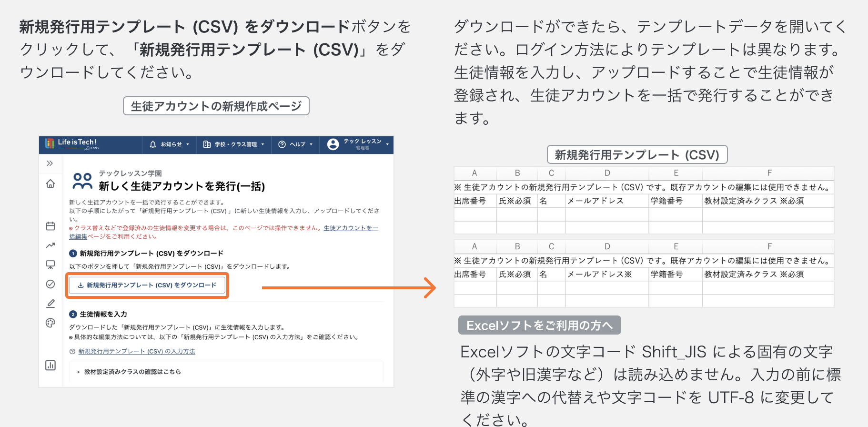The width and height of the screenshot is (868, 427).
Task: Open the presentation board sidebar icon
Action: tap(50, 264)
